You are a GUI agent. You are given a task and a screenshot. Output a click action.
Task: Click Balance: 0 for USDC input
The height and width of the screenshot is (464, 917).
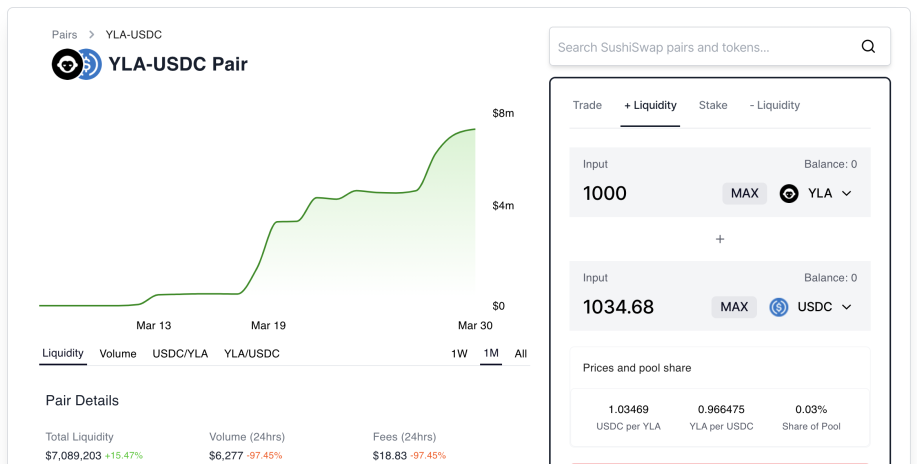[x=830, y=278]
